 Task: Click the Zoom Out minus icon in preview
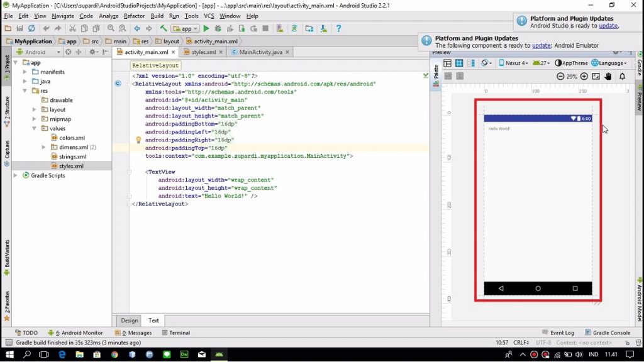560,76
